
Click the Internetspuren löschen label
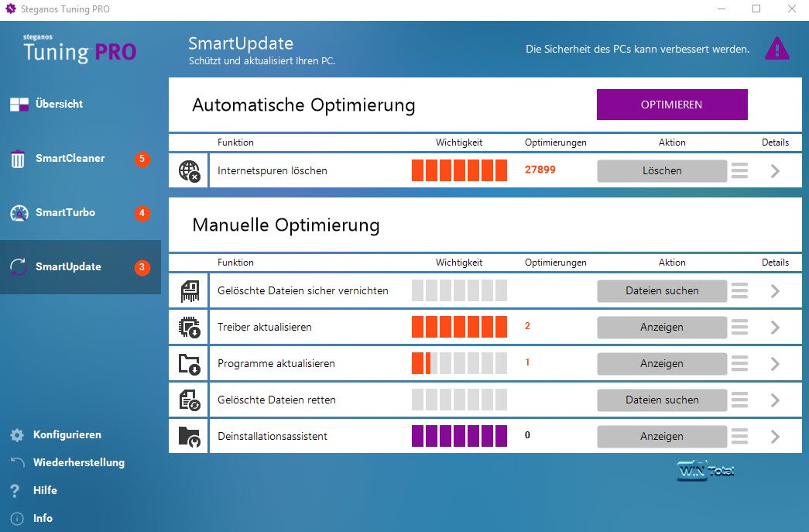[272, 171]
